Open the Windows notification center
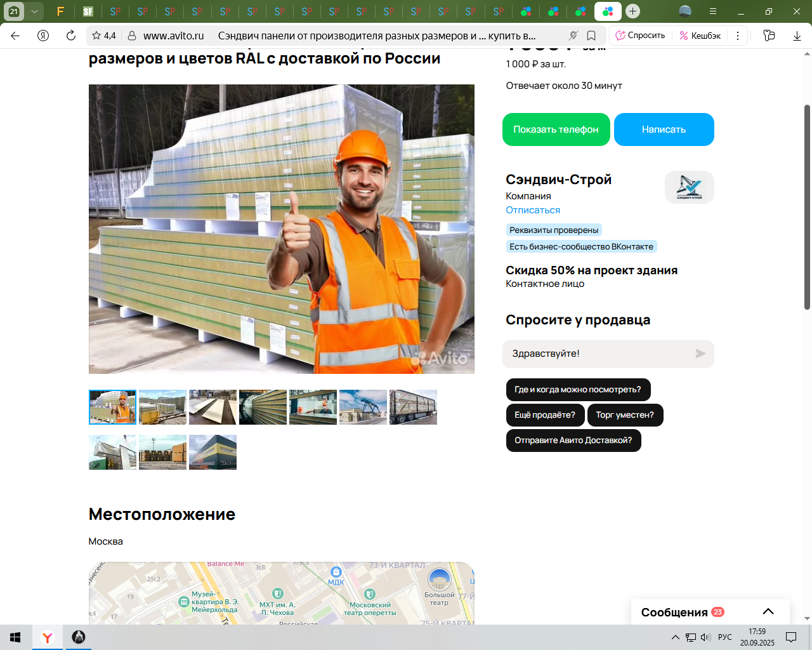 pyautogui.click(x=791, y=637)
